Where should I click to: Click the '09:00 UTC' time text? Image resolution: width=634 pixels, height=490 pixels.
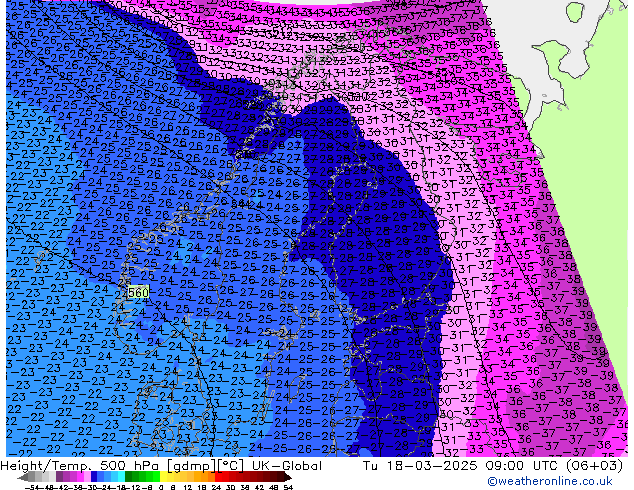(x=521, y=466)
